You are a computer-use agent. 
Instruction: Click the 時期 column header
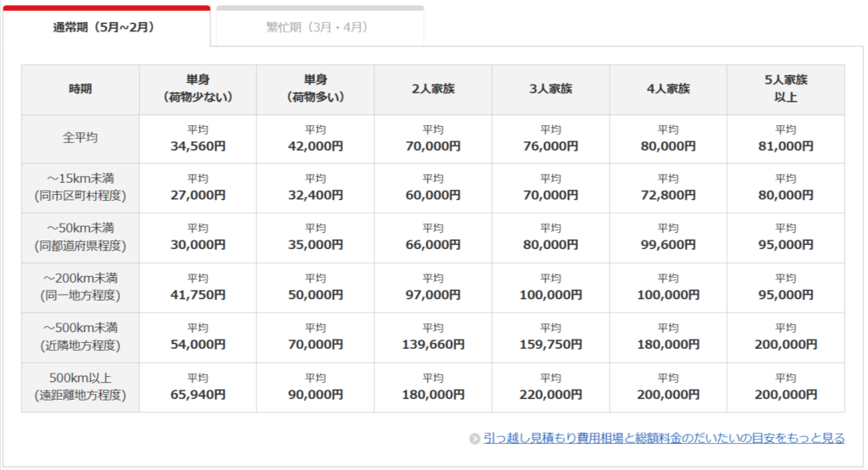[81, 89]
